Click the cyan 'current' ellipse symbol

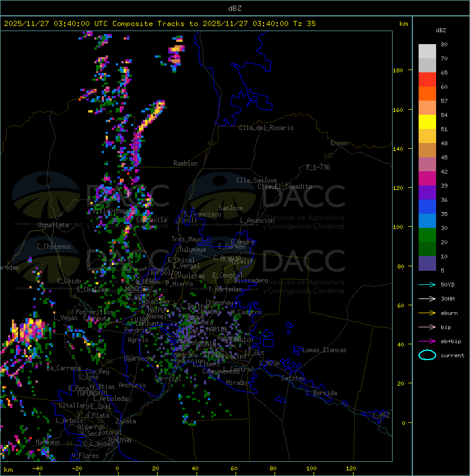pyautogui.click(x=427, y=355)
